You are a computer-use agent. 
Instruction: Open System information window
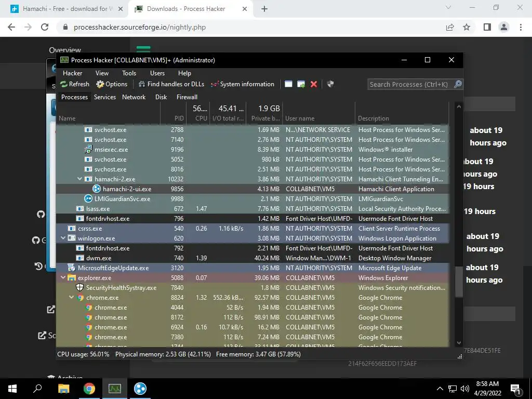coord(242,84)
